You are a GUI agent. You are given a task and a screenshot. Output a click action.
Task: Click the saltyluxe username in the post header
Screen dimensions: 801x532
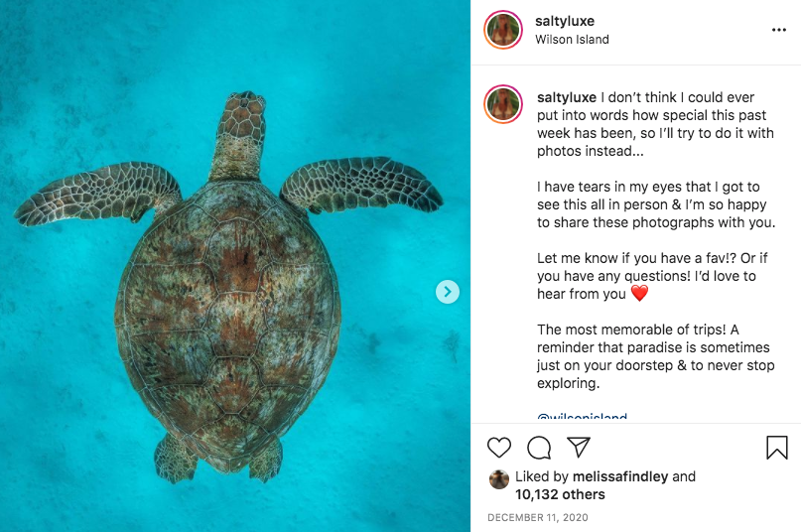click(x=565, y=21)
